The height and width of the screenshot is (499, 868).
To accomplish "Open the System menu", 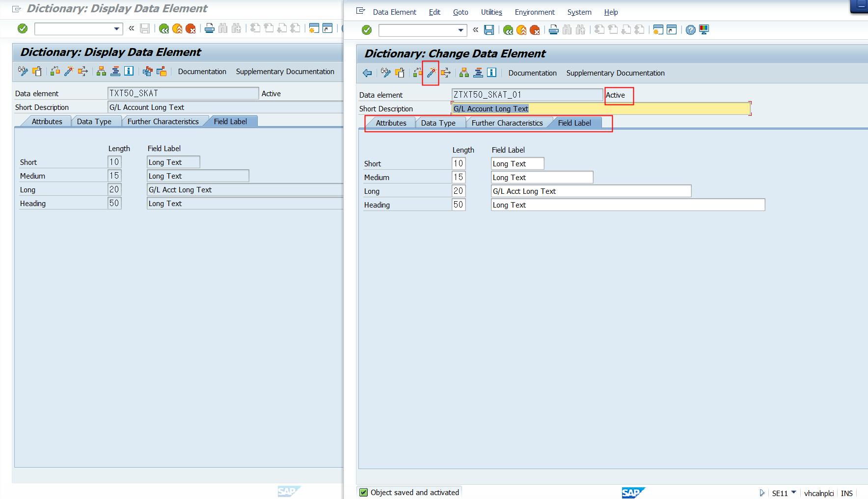I will (x=579, y=12).
